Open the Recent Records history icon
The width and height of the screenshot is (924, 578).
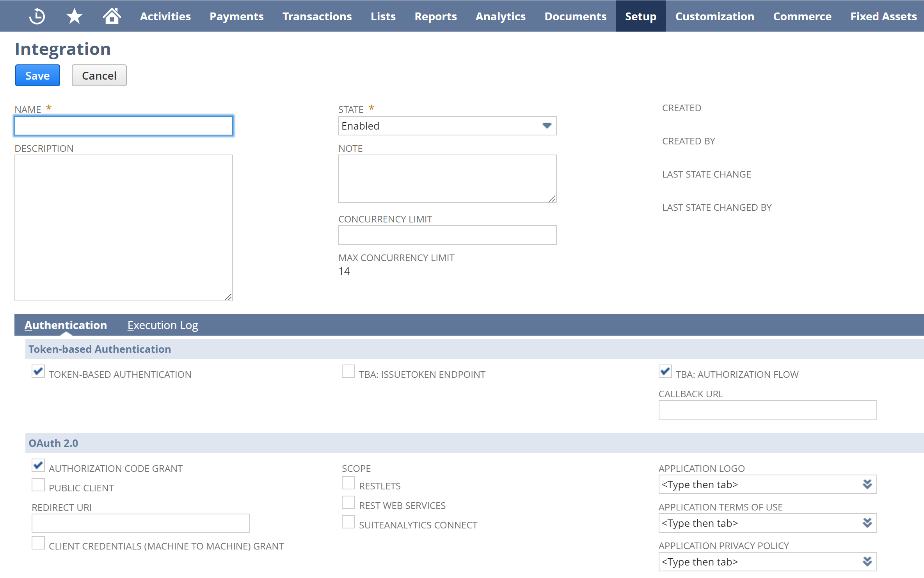[x=37, y=16]
